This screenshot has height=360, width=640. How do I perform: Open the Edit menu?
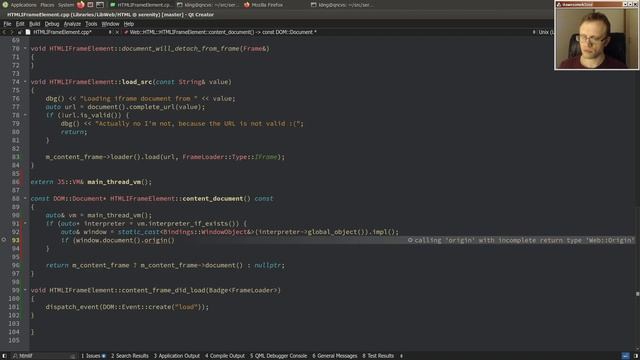click(20, 24)
